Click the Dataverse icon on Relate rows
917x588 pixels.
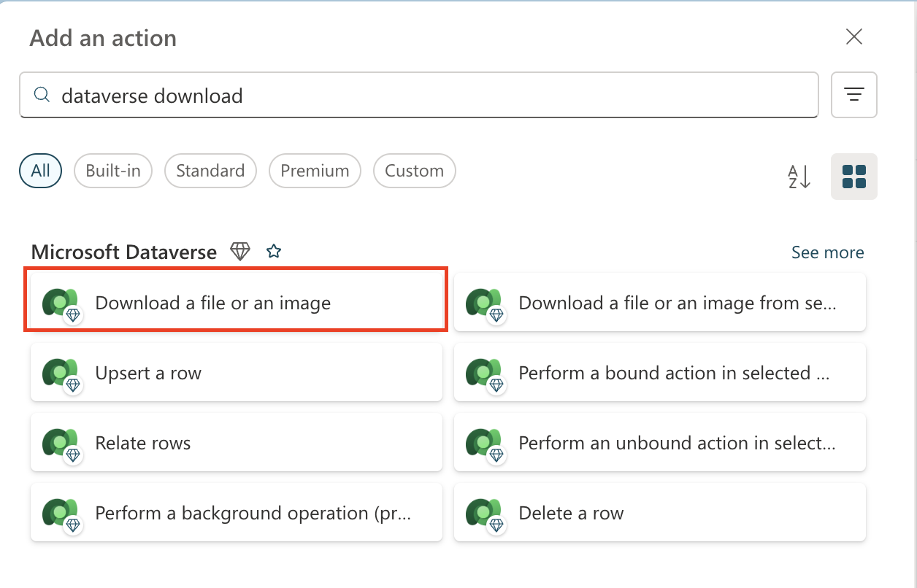[61, 442]
